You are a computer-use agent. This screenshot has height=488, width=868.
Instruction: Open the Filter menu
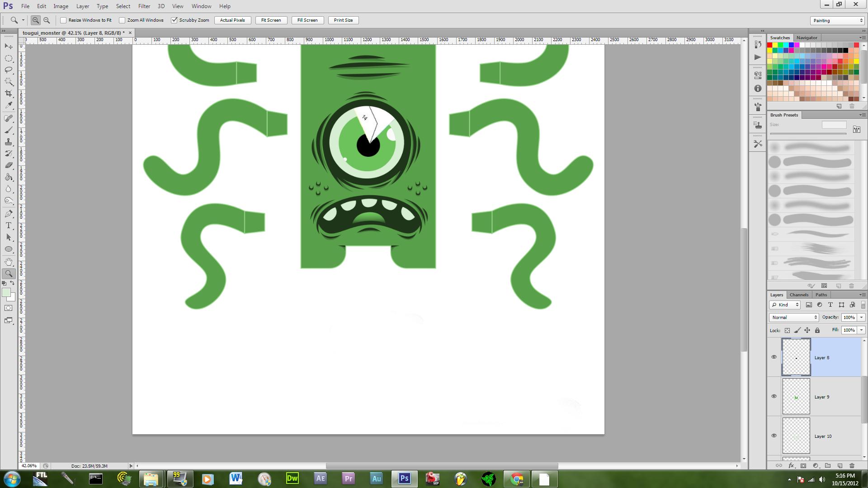[144, 6]
